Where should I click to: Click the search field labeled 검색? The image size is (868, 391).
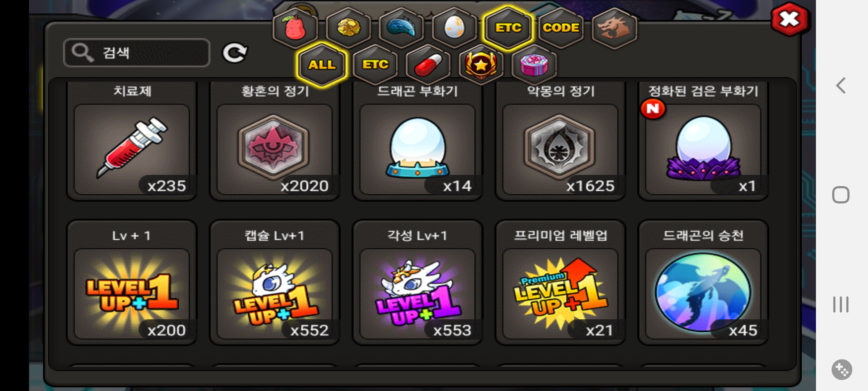click(x=137, y=53)
